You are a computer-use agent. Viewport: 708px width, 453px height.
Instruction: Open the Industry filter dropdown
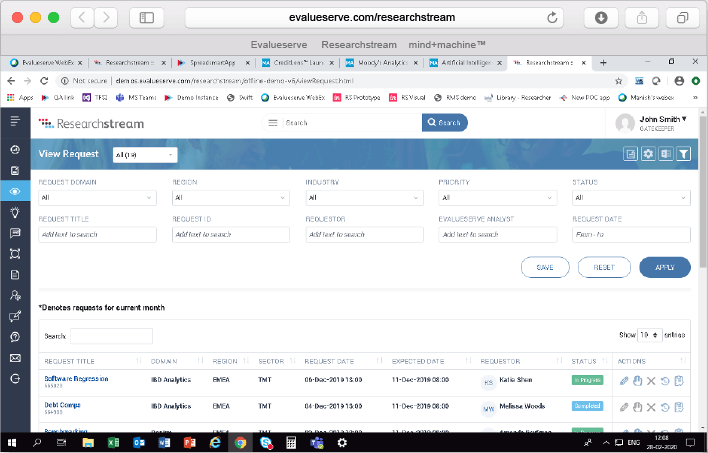point(364,198)
